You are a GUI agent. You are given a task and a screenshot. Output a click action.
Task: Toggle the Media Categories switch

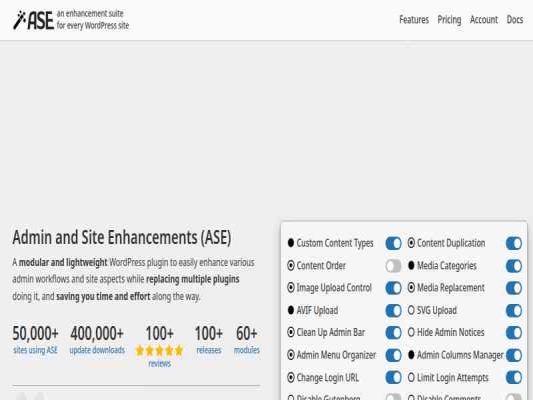point(514,266)
